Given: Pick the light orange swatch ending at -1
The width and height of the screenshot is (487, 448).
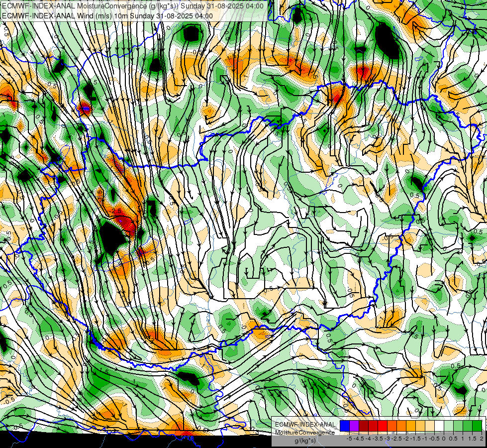Looking at the screenshot, I should point(420,426).
